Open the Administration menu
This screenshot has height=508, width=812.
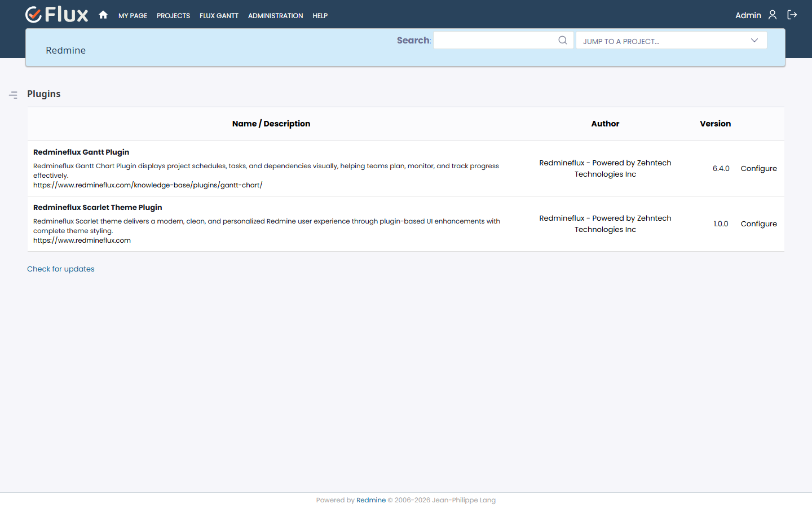(x=275, y=16)
